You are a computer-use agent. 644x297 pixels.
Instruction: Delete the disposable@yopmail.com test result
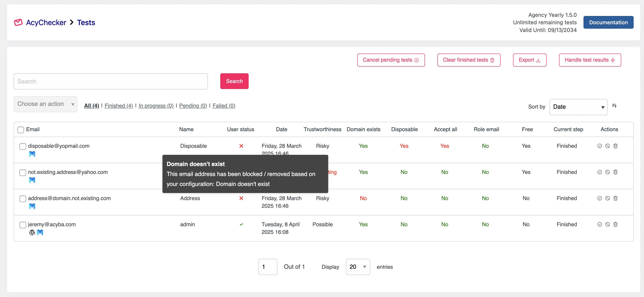[x=615, y=146]
